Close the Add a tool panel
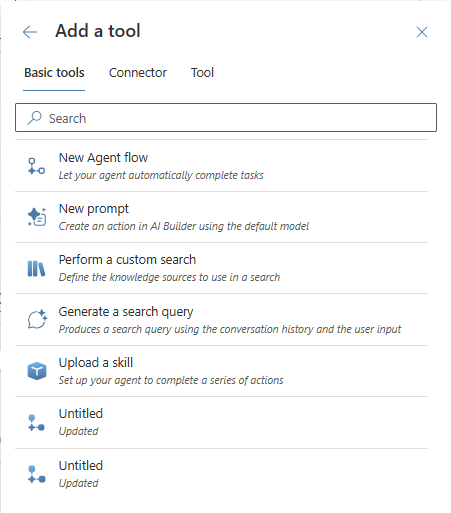 pyautogui.click(x=422, y=32)
